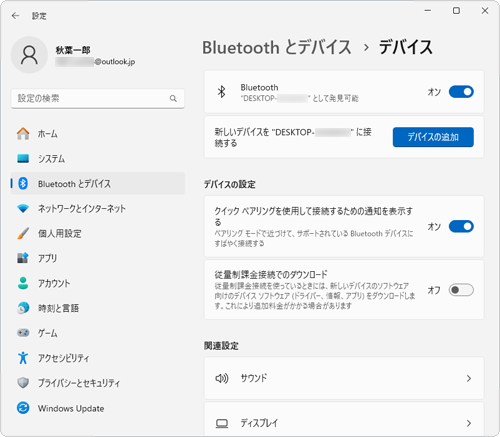Open 個人用設定 settings
The image size is (500, 437).
98,233
